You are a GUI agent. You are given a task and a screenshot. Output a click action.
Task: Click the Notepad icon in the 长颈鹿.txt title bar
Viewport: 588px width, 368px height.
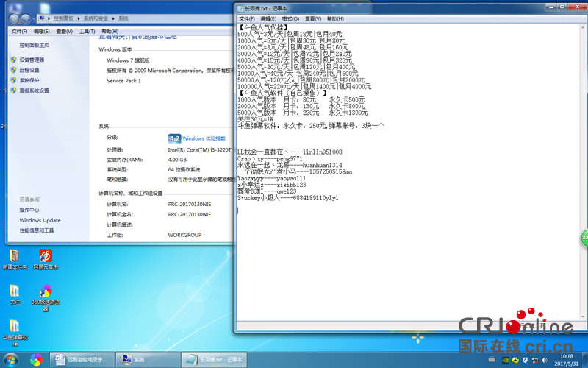[x=240, y=8]
